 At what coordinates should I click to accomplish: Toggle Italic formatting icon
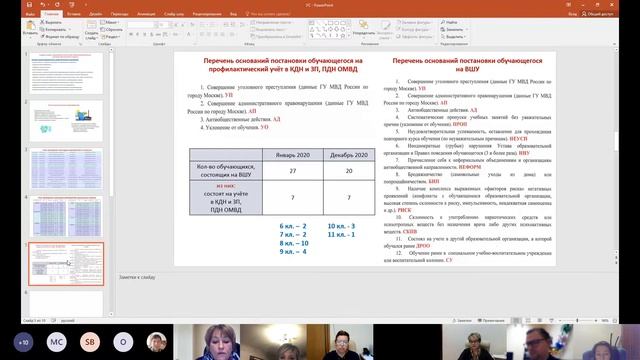[x=138, y=34]
